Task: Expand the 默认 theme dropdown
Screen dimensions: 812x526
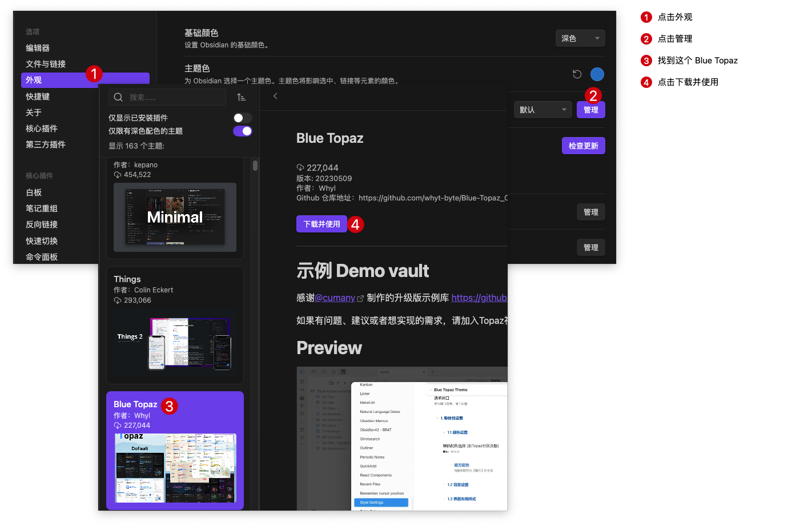Action: 542,110
